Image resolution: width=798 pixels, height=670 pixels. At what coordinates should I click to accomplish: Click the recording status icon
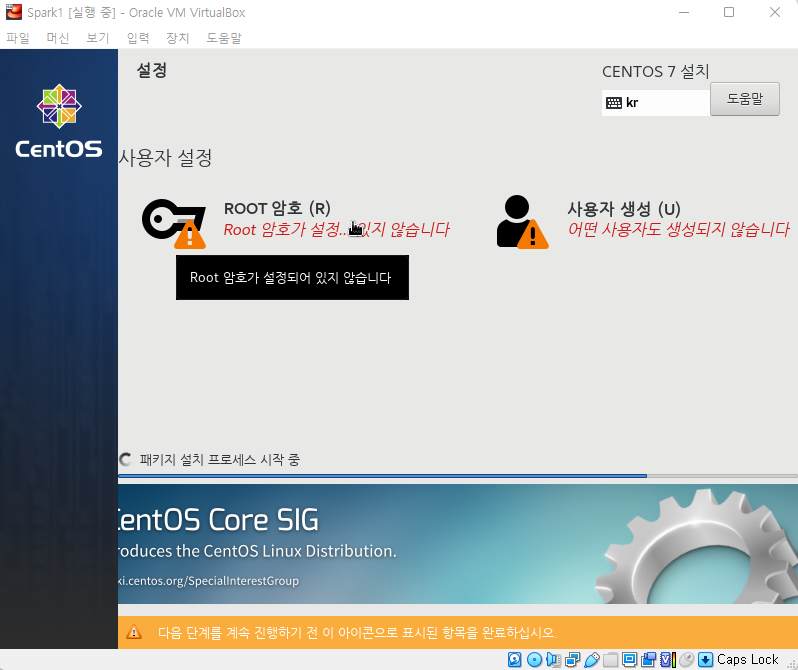(x=648, y=660)
